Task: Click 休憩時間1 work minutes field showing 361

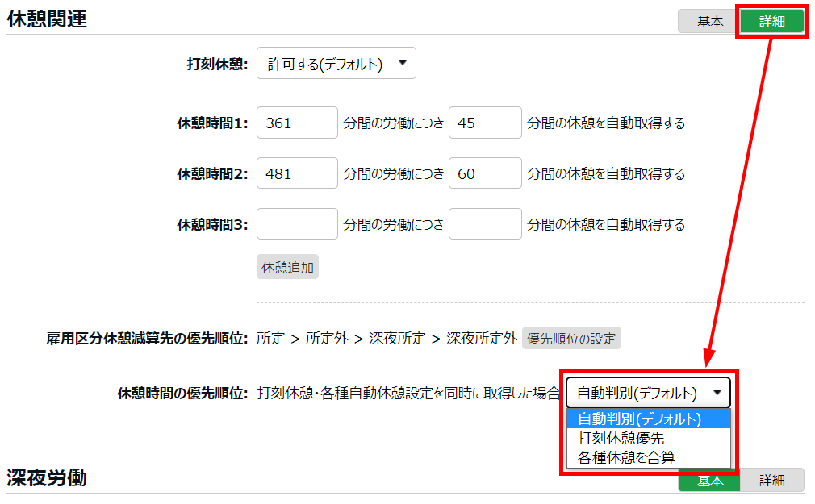Action: (x=296, y=123)
